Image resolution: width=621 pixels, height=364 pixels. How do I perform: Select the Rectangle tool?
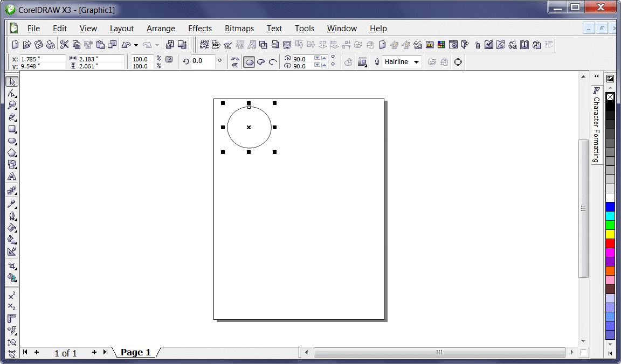point(12,129)
